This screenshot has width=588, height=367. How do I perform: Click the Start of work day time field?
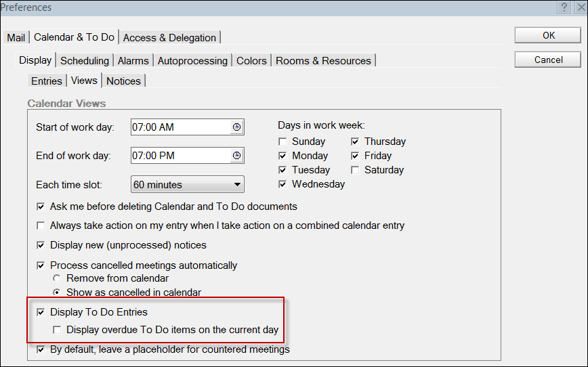pos(180,127)
